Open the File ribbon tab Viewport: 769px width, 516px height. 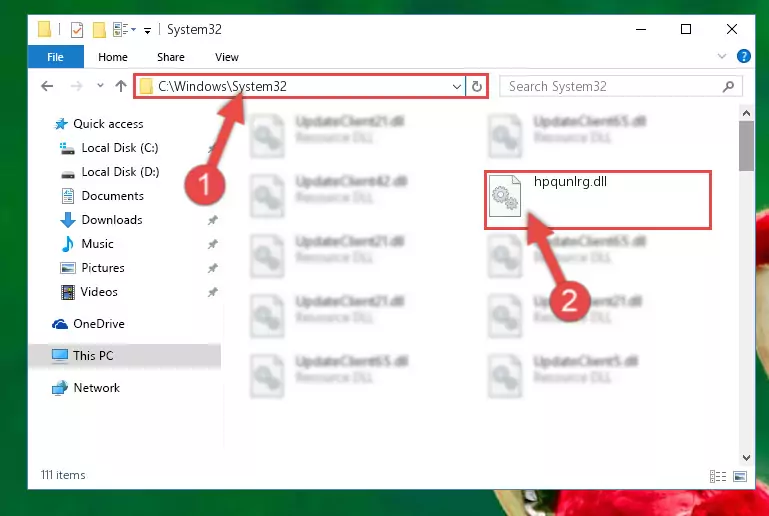(55, 57)
